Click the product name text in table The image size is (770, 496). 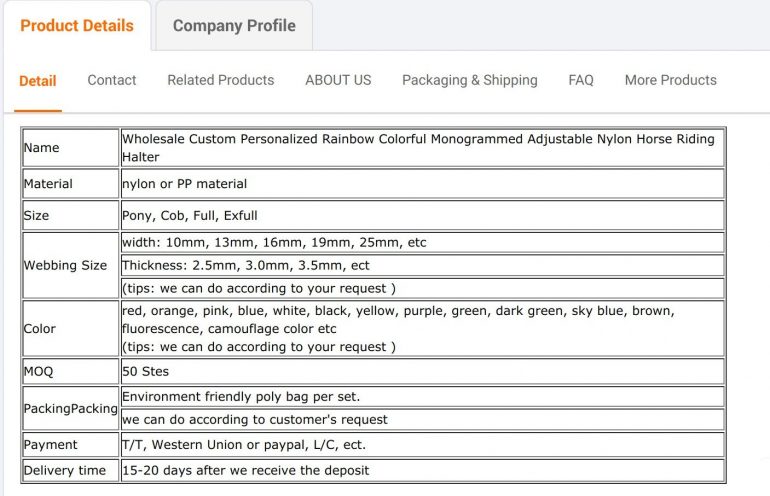tap(420, 148)
